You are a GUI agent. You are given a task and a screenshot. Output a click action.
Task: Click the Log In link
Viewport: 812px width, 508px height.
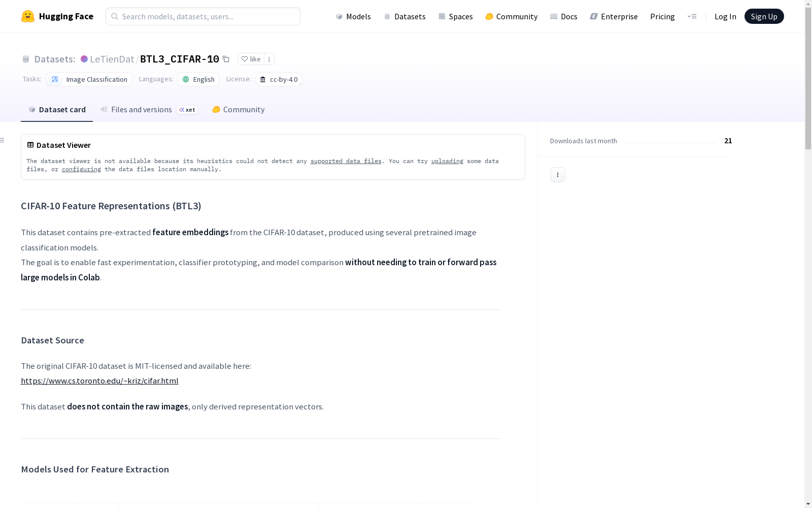(725, 16)
